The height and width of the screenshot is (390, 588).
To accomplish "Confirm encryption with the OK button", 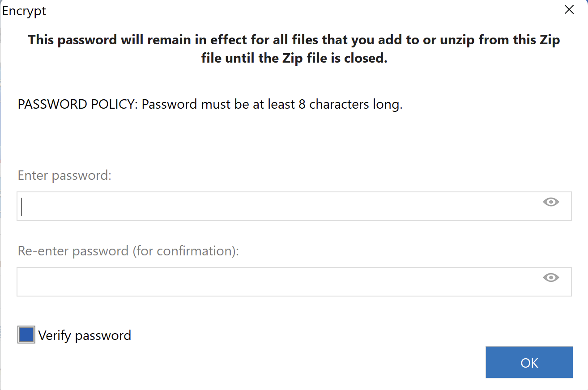I will [529, 362].
